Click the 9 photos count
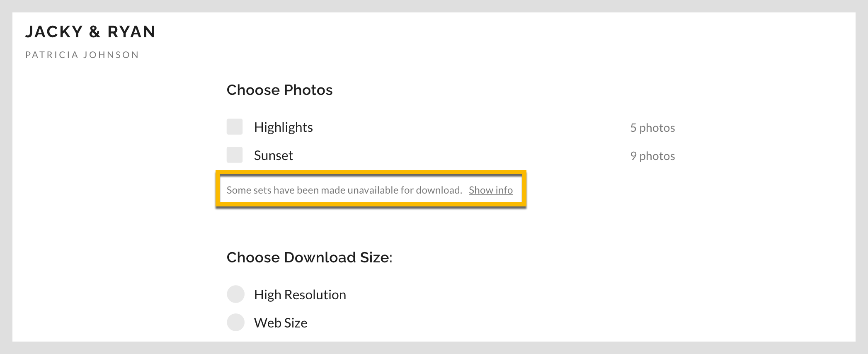The height and width of the screenshot is (354, 868). (652, 156)
